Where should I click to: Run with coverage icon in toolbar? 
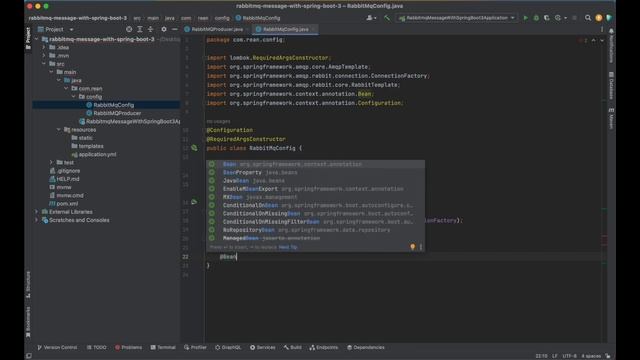pos(547,18)
